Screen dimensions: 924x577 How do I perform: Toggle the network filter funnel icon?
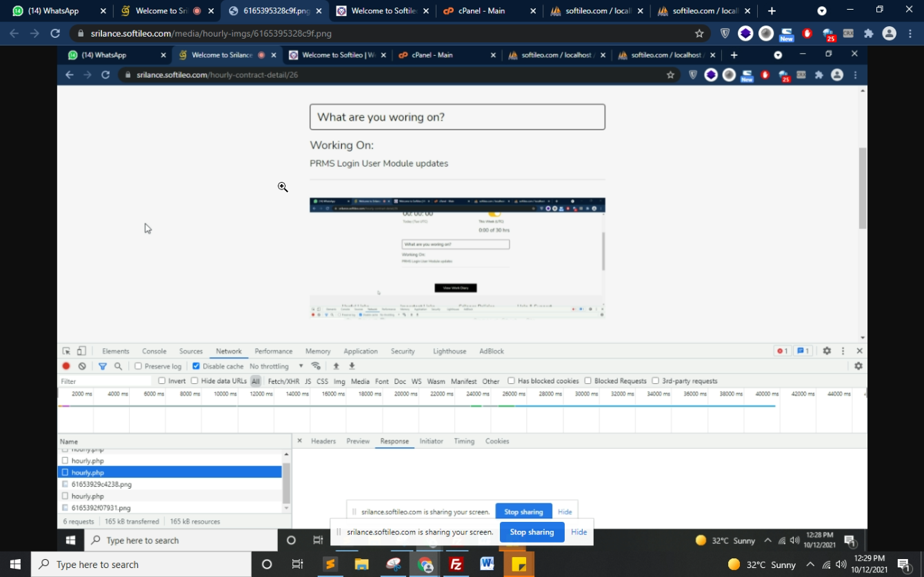(103, 366)
